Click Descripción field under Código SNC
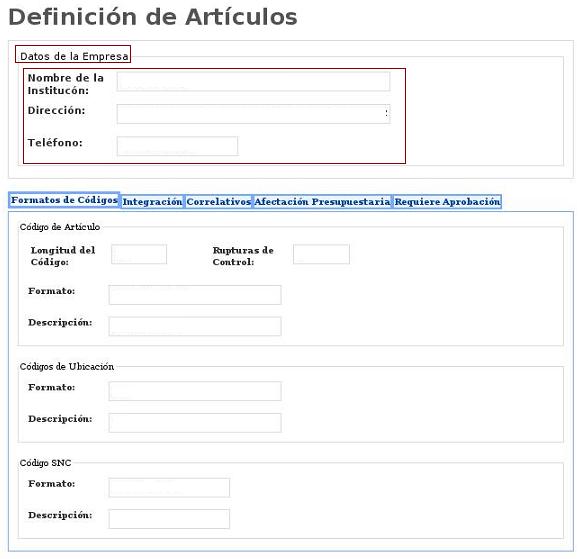The width and height of the screenshot is (583, 559). coord(169,519)
